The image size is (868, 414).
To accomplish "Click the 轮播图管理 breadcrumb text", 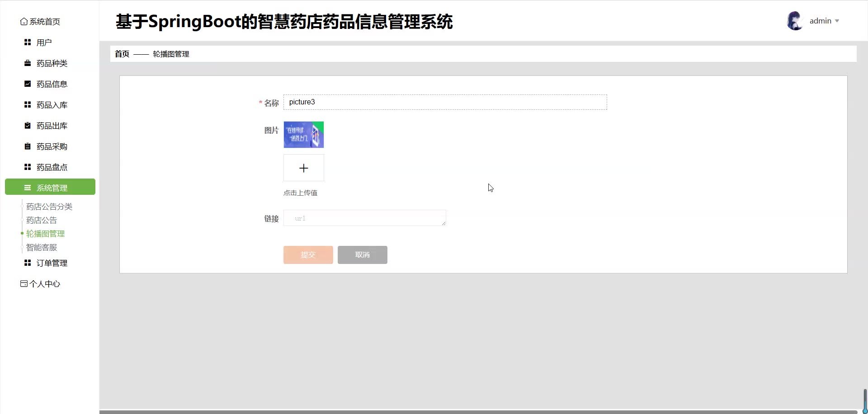I will pyautogui.click(x=171, y=54).
